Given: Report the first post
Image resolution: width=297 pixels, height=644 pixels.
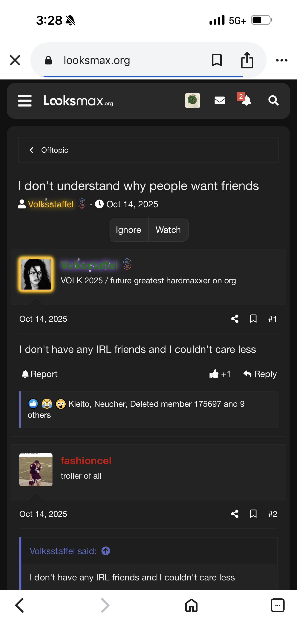Looking at the screenshot, I should (40, 374).
